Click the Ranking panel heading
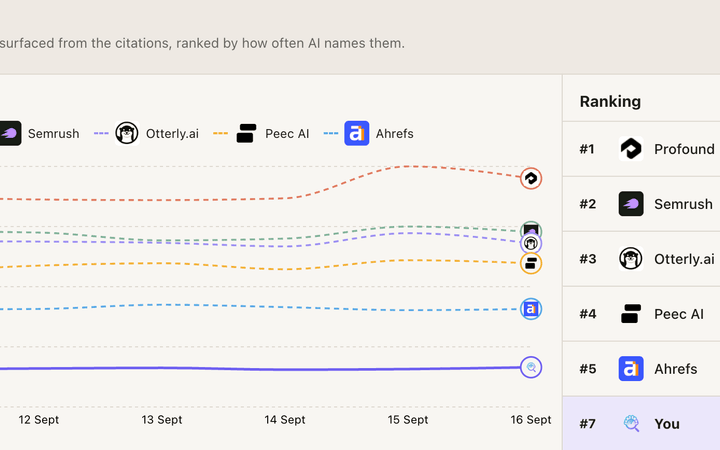 tap(610, 101)
